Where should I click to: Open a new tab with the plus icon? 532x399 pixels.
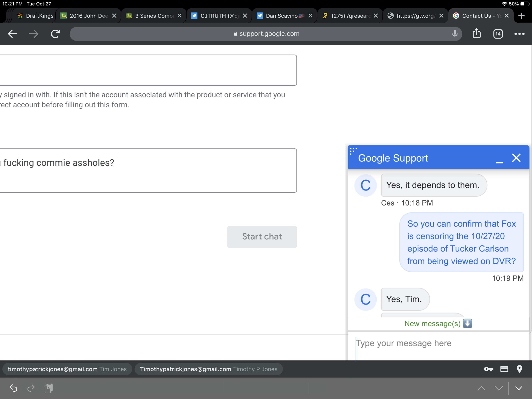tap(521, 16)
